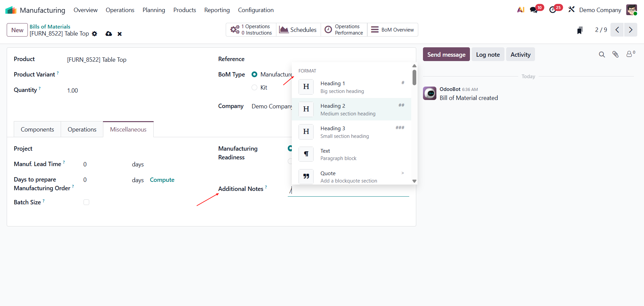This screenshot has height=306, width=644.
Task: Select the Manufacture this product radio option
Action: pyautogui.click(x=255, y=74)
